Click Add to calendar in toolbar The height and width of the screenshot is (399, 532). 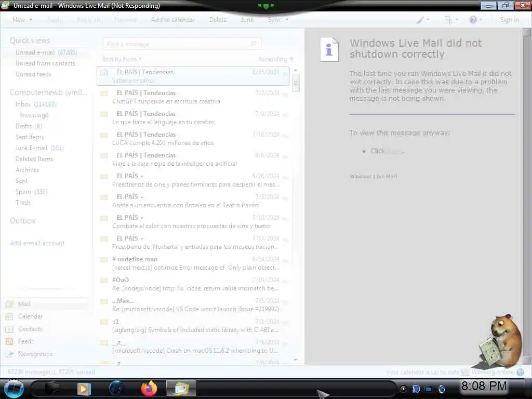(173, 20)
